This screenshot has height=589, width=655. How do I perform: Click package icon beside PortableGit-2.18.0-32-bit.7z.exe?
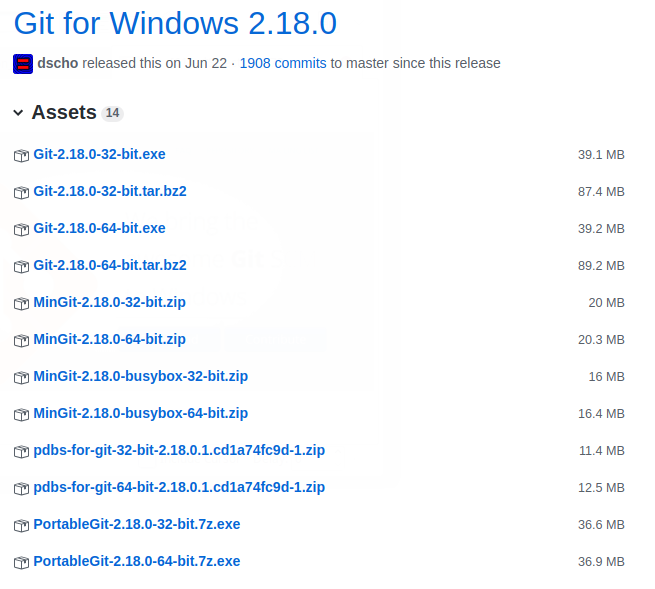(21, 526)
